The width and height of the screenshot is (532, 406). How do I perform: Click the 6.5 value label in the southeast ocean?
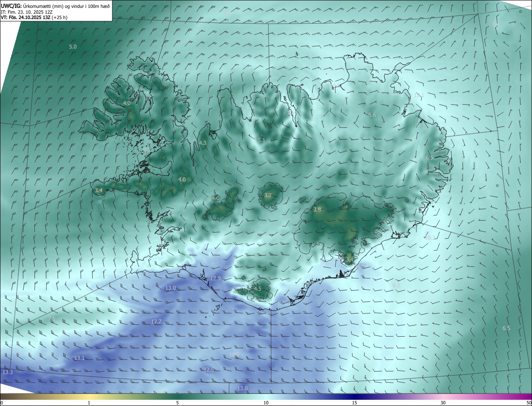(506, 328)
